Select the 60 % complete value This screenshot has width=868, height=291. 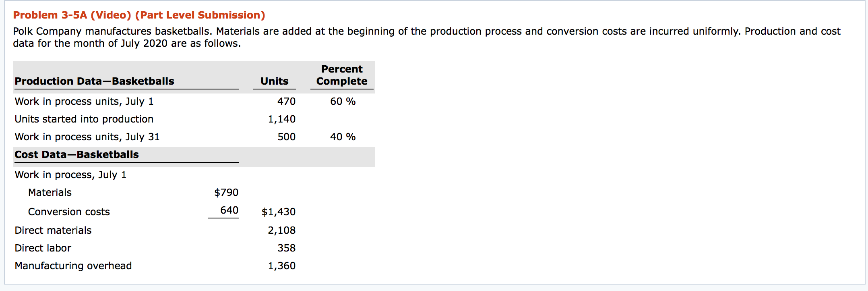tap(343, 102)
